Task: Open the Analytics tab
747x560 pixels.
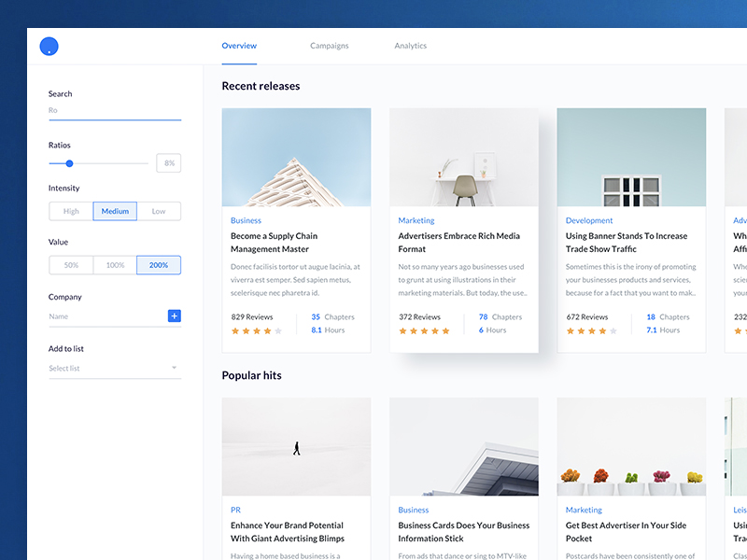Action: (x=410, y=46)
